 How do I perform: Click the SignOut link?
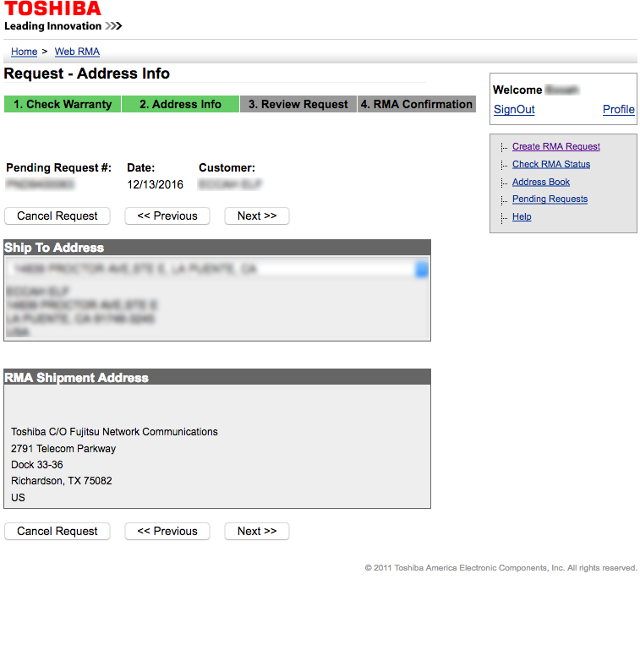(514, 109)
